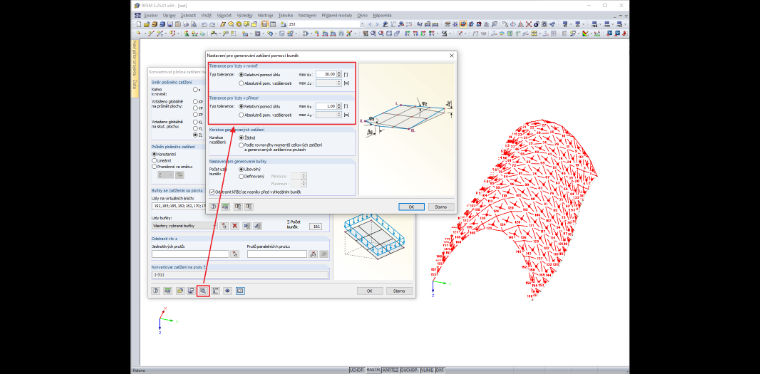Viewport: 760px width, 374px height.
Task: Pick parallel members icon beside Prutů paralelních field
Action: tap(313, 254)
